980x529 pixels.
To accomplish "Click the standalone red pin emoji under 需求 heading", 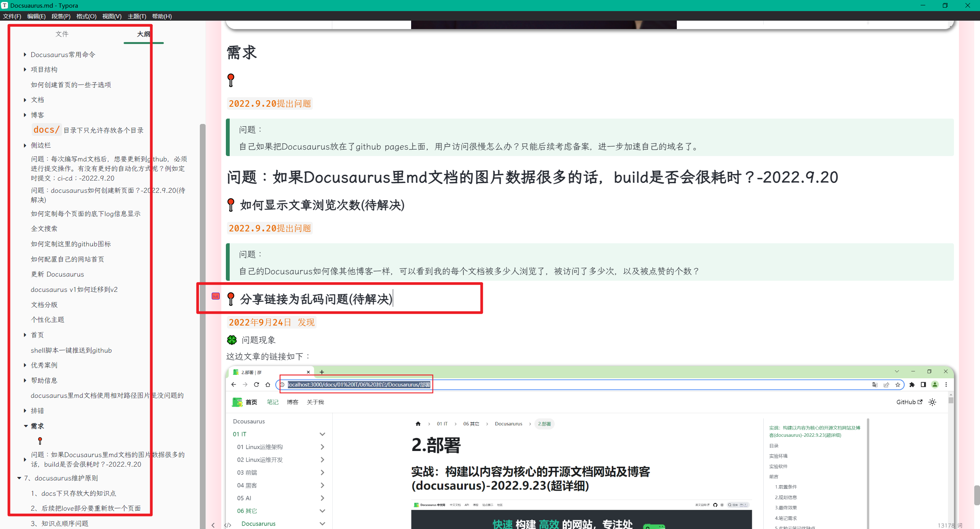I will coord(231,80).
